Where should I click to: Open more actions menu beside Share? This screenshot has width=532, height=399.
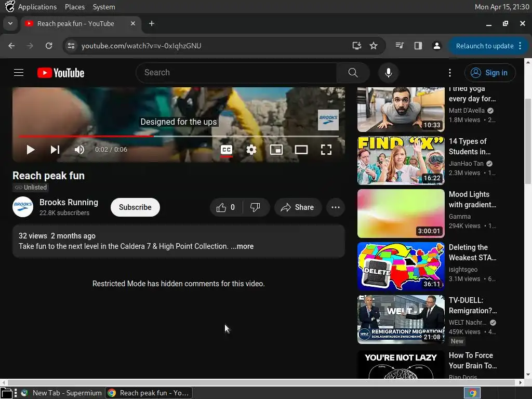336,207
